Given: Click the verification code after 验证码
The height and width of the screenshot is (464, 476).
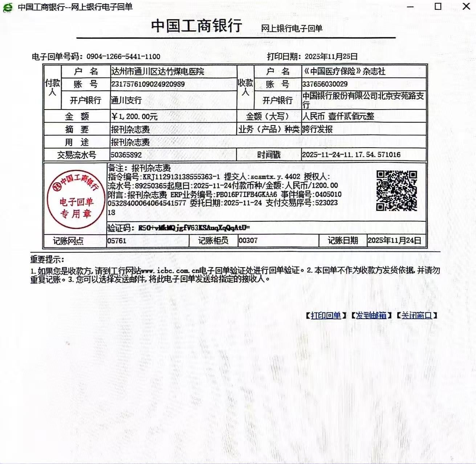Looking at the screenshot, I should (194, 228).
